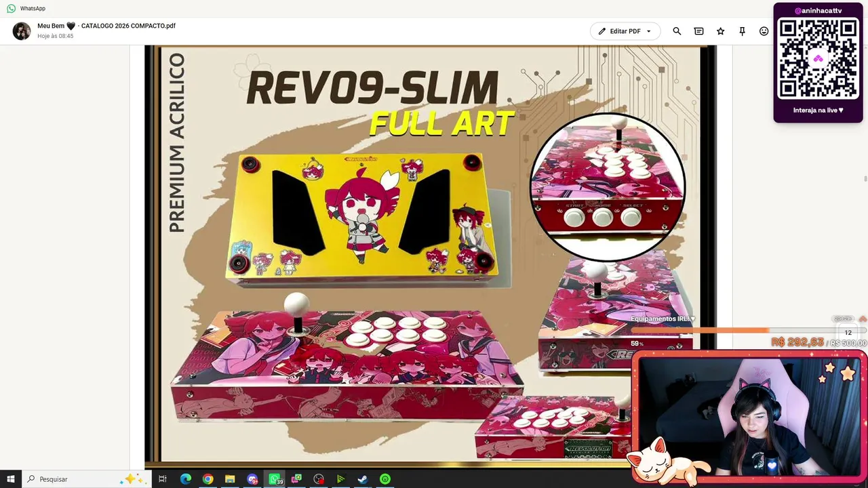Screen dimensions: 868x488
Task: Click the PREMIUM ACRILICO vertical text
Action: tap(176, 143)
